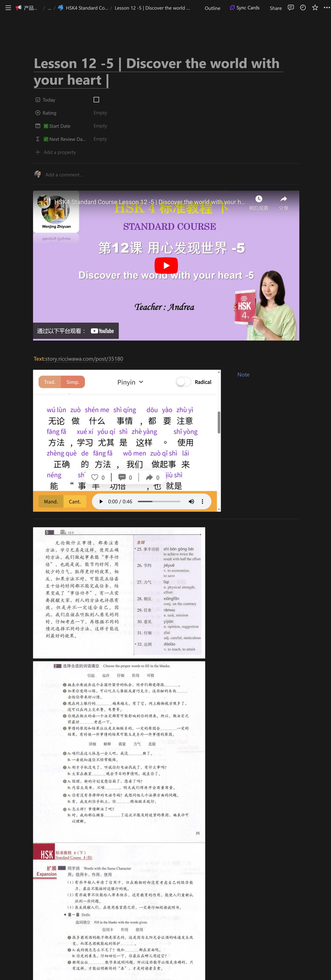Select Mand. audio

(51, 502)
